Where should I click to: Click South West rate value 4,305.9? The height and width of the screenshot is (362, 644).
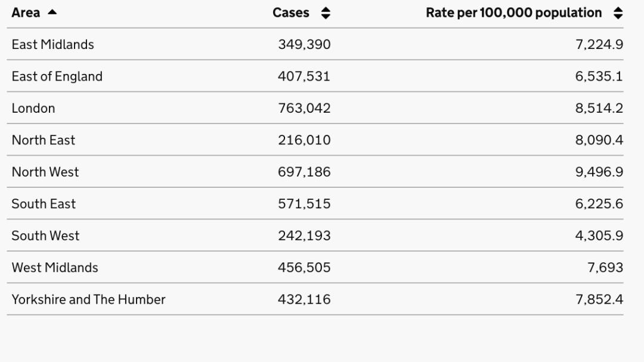(x=599, y=236)
